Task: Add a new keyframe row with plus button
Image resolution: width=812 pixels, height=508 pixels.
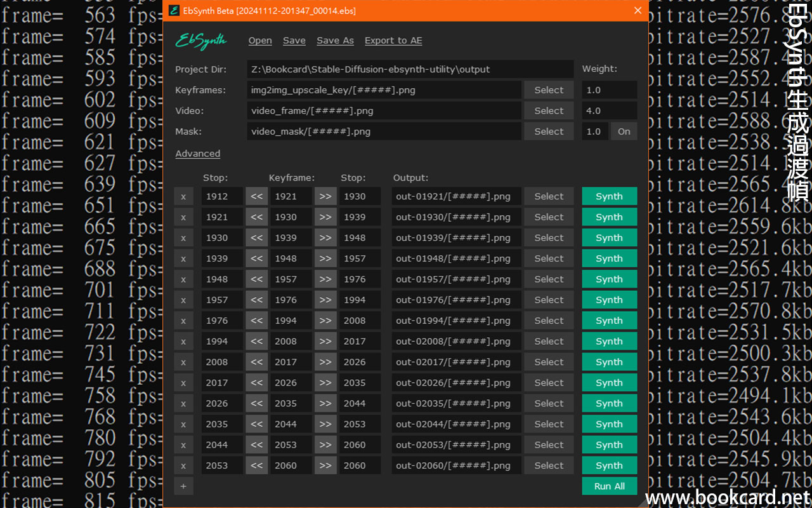Action: coord(183,486)
